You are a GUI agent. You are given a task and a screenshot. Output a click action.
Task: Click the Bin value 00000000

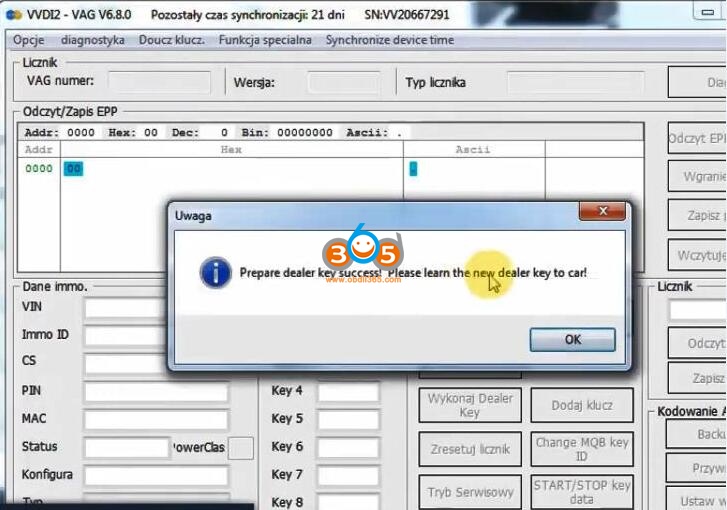click(305, 133)
